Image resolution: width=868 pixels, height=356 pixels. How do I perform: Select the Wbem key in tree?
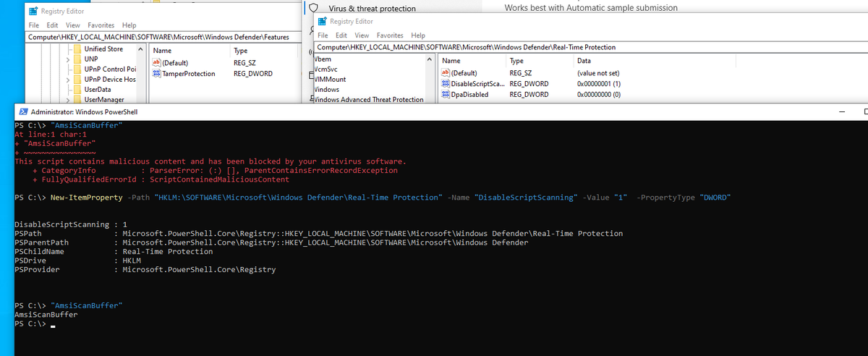pyautogui.click(x=323, y=59)
